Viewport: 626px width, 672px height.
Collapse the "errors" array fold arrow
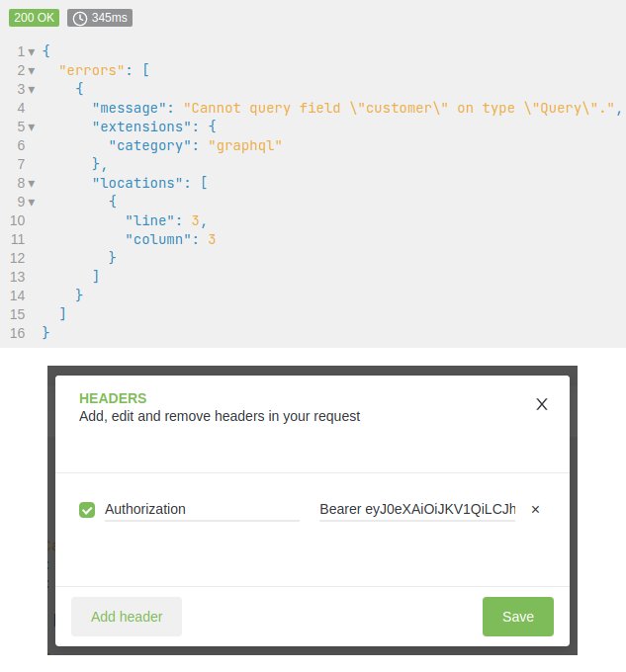click(x=32, y=70)
